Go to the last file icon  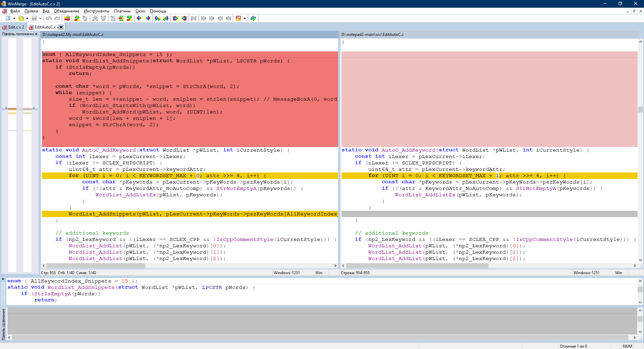228,18
